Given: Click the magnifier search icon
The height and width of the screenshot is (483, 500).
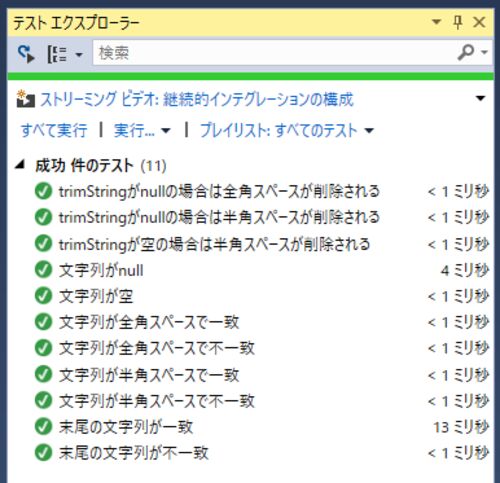Looking at the screenshot, I should 466,52.
